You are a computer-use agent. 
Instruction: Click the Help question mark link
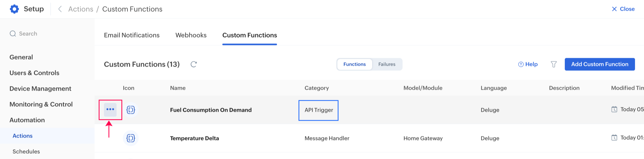528,64
